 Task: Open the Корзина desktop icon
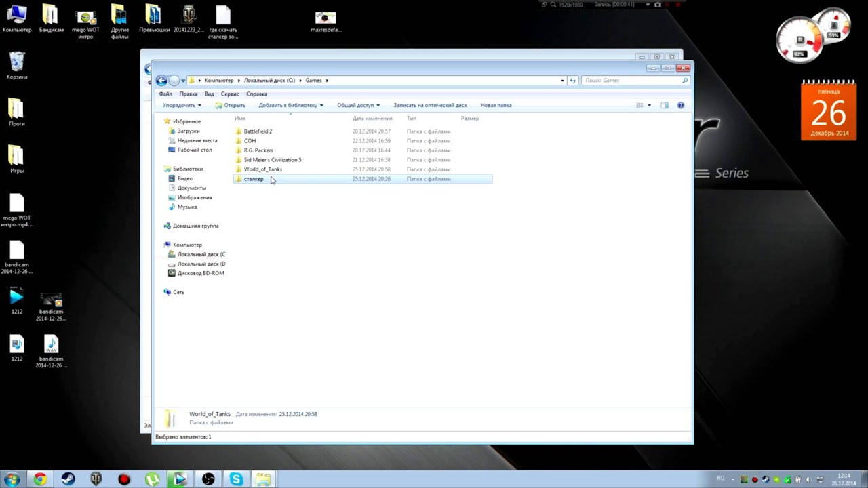17,66
